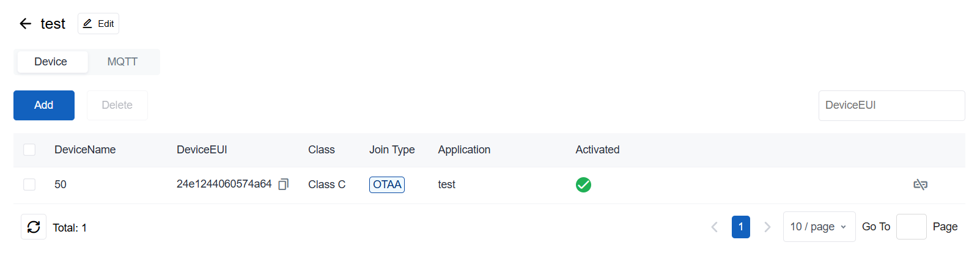Go to next page arrow
This screenshot has height=278, width=980.
point(767,227)
